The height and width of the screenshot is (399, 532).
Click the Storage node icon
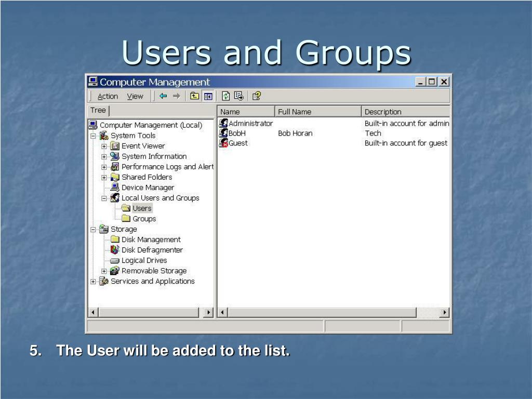104,229
